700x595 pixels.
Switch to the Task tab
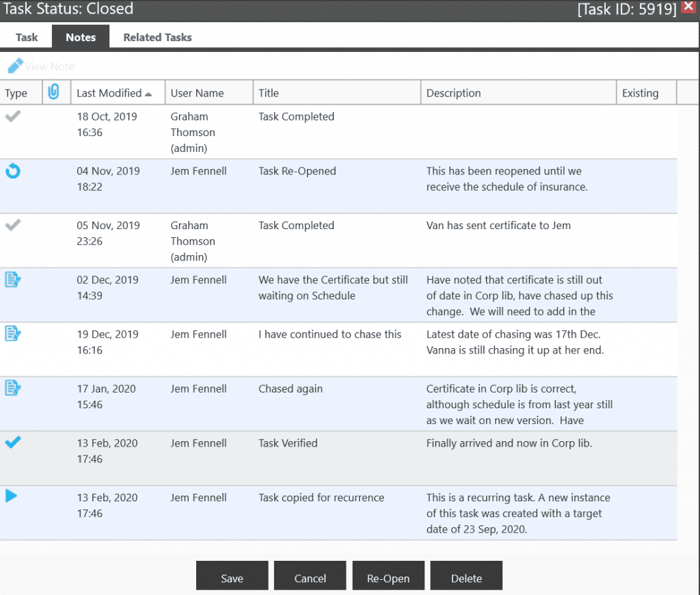(27, 37)
